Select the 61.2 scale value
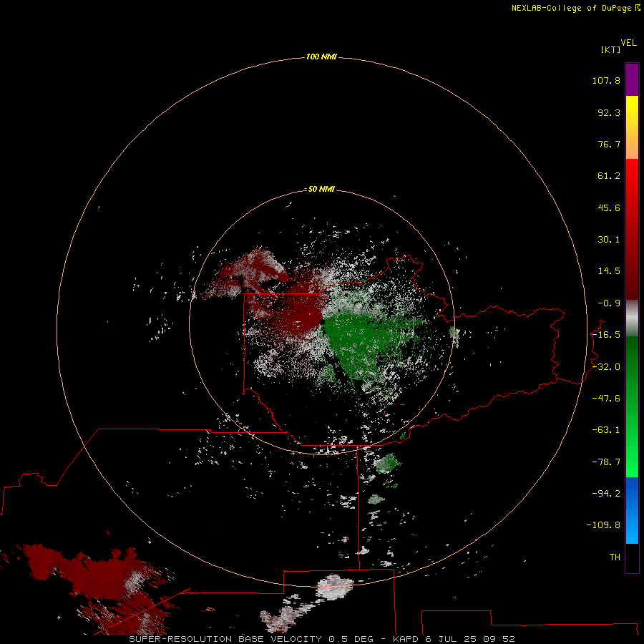The width and height of the screenshot is (644, 644). coord(609,176)
